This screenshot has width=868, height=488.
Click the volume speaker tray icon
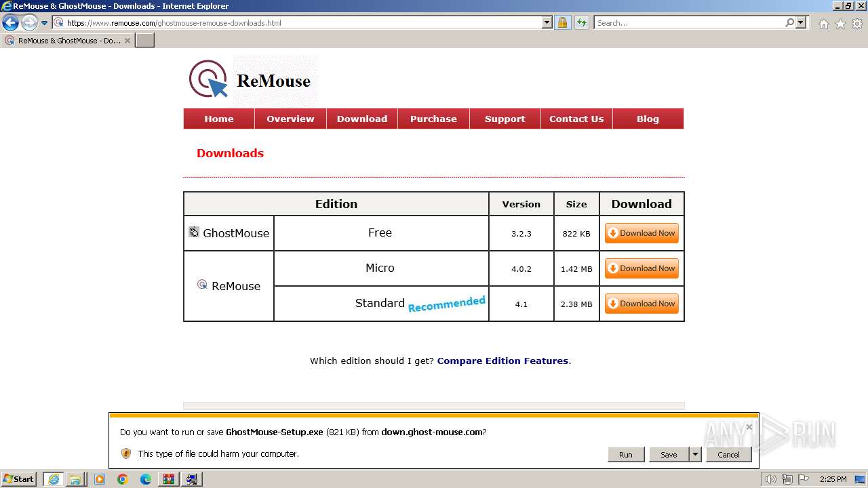[x=771, y=479]
